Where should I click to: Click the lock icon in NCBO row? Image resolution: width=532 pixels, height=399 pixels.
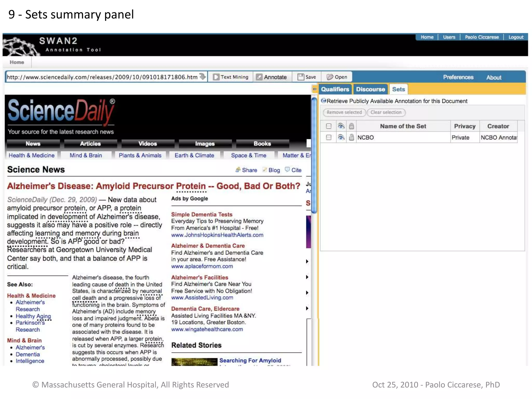click(351, 137)
